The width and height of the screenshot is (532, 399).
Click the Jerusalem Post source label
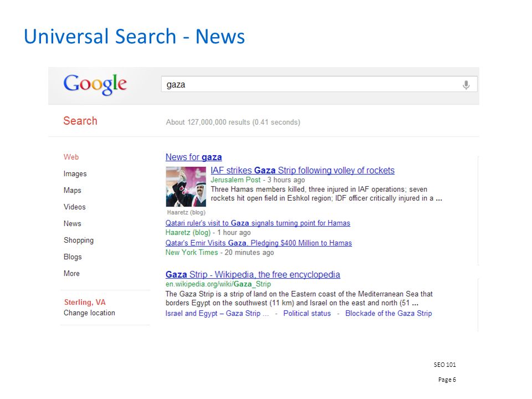[x=236, y=180]
